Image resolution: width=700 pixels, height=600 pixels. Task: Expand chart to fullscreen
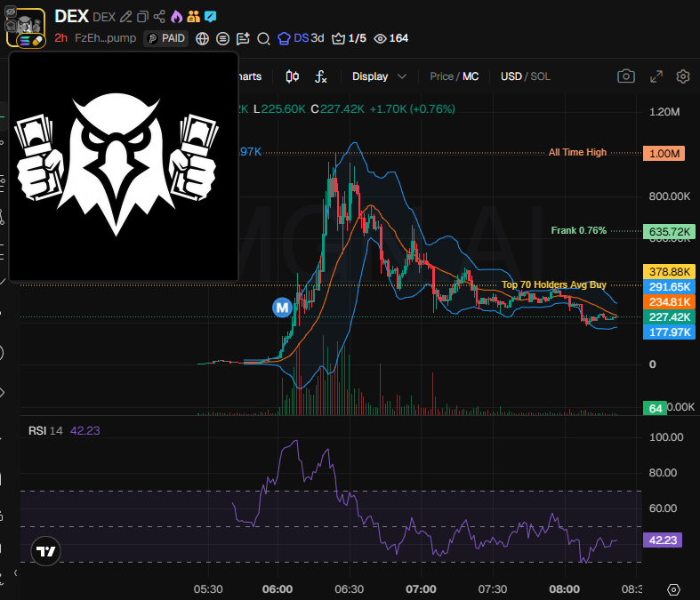tap(656, 76)
